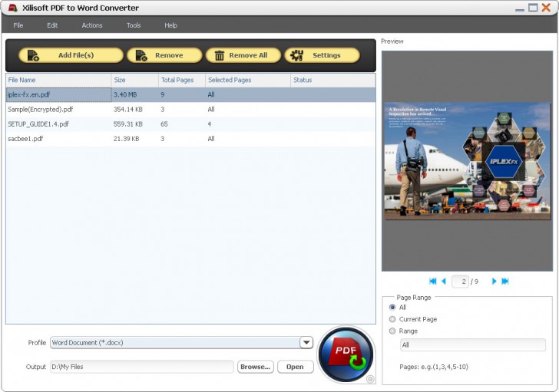Go to the previous preview page
The image size is (559, 392).
tap(444, 282)
